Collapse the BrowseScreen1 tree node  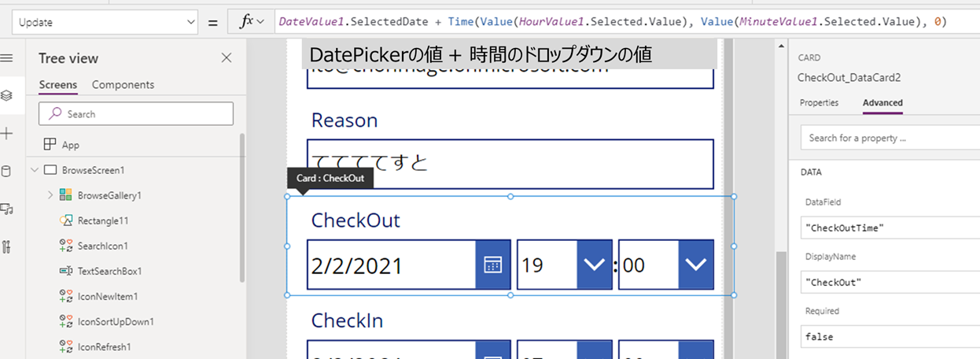coord(34,170)
